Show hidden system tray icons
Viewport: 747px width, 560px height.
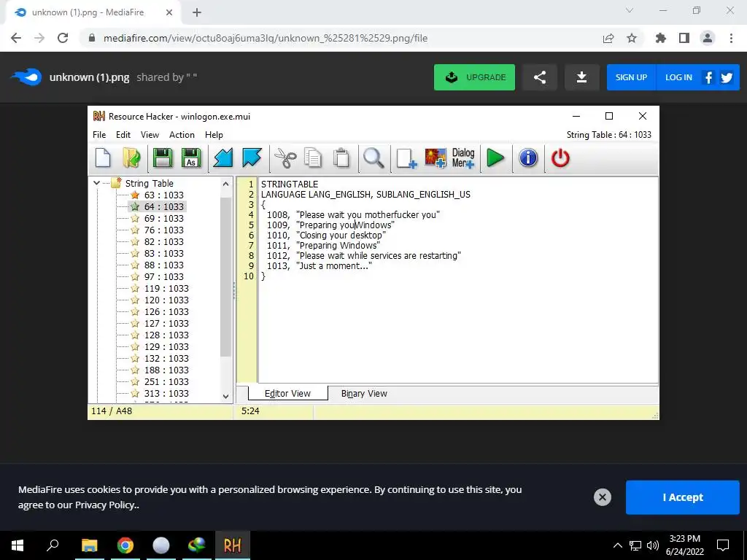pyautogui.click(x=617, y=545)
